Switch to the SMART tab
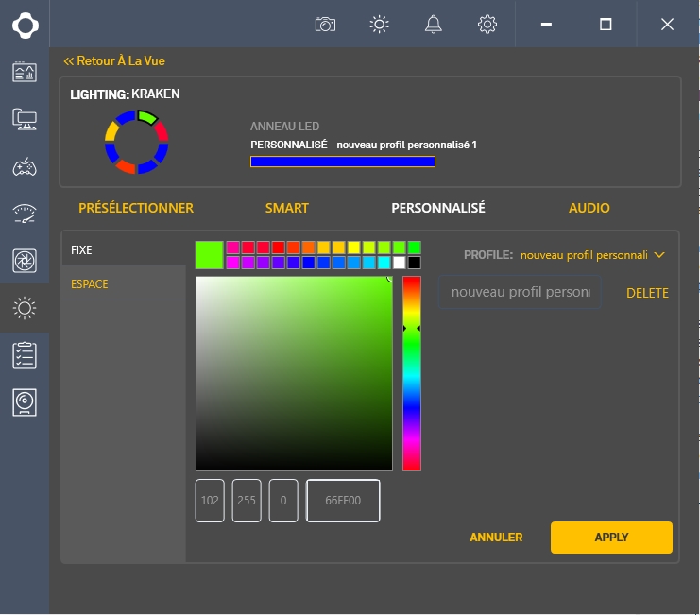 287,208
